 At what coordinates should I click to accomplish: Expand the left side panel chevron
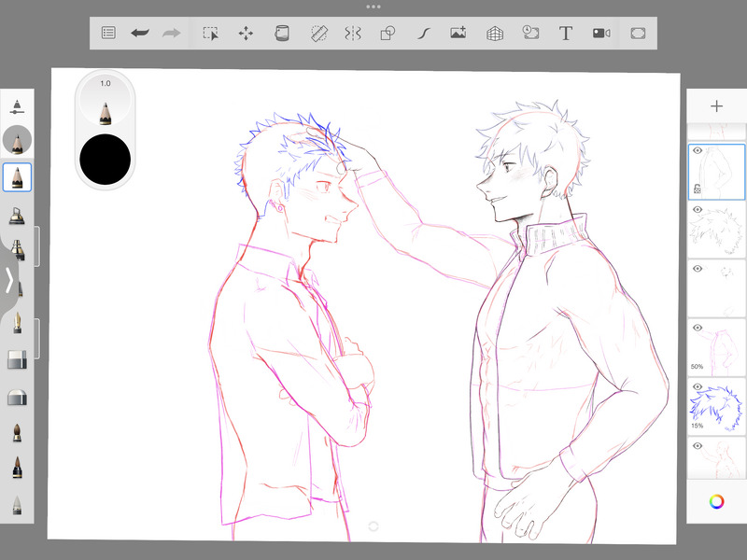(x=9, y=279)
